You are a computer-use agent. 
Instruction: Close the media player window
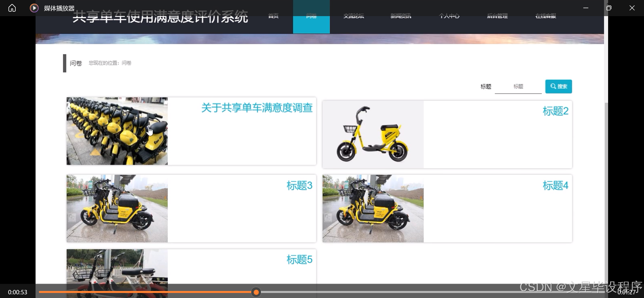point(632,8)
